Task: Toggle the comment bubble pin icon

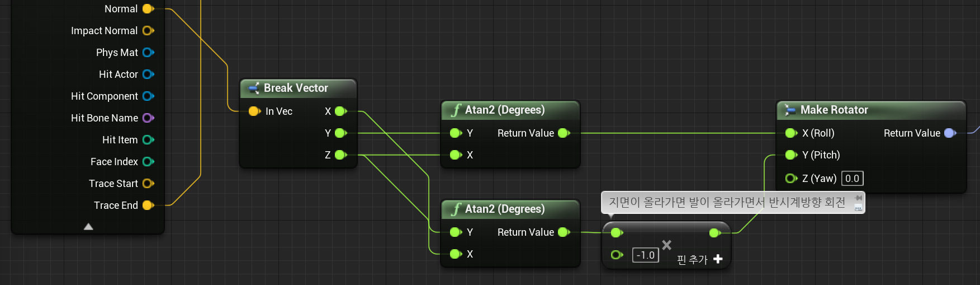Action: click(x=858, y=198)
